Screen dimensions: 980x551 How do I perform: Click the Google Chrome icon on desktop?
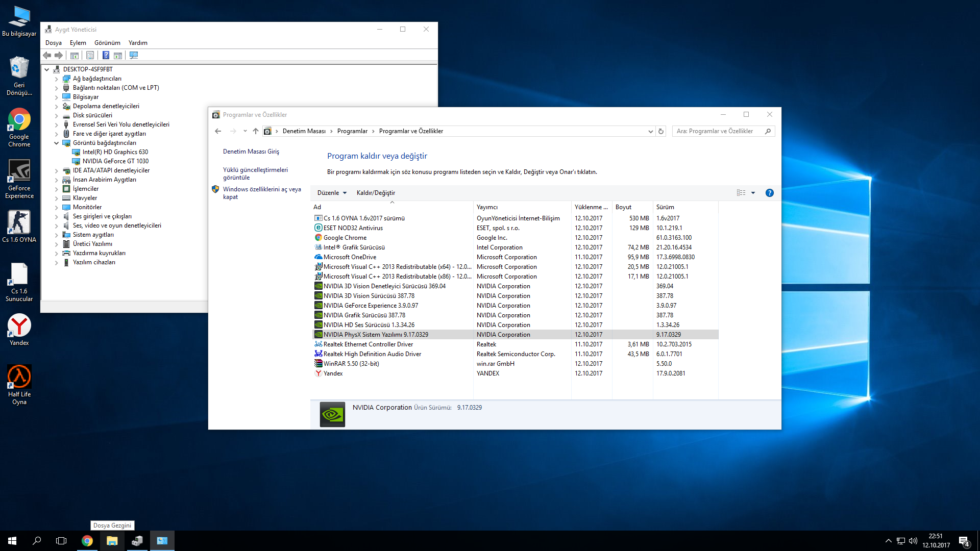(19, 121)
